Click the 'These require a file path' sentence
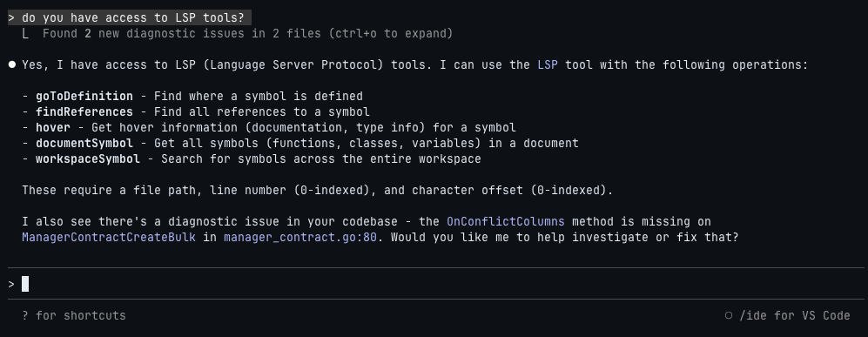This screenshot has width=868, height=337. click(318, 191)
